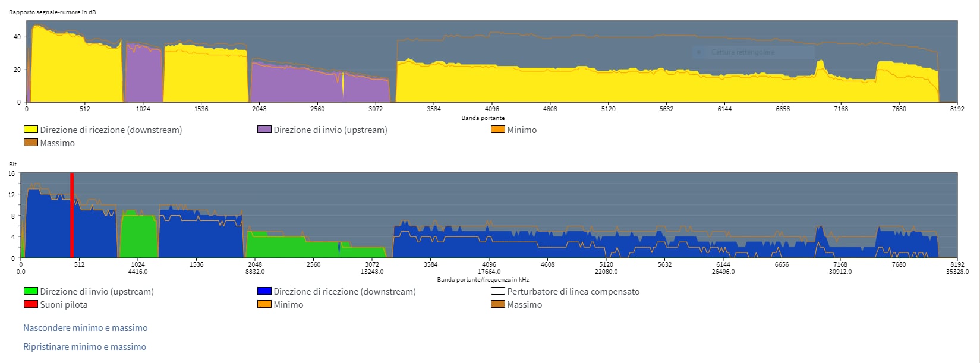Reset values with Ripristinare minimo e massimo
980x363 pixels.
(84, 347)
